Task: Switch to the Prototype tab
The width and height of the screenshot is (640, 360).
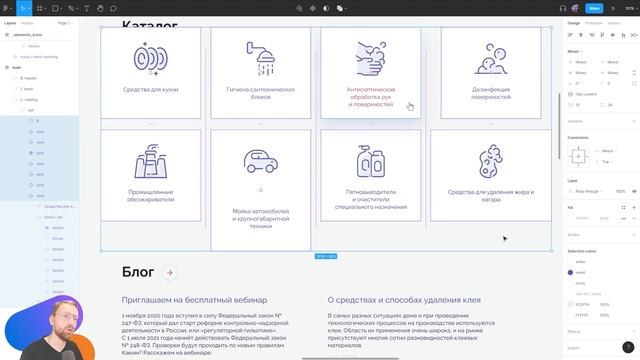Action: click(593, 23)
